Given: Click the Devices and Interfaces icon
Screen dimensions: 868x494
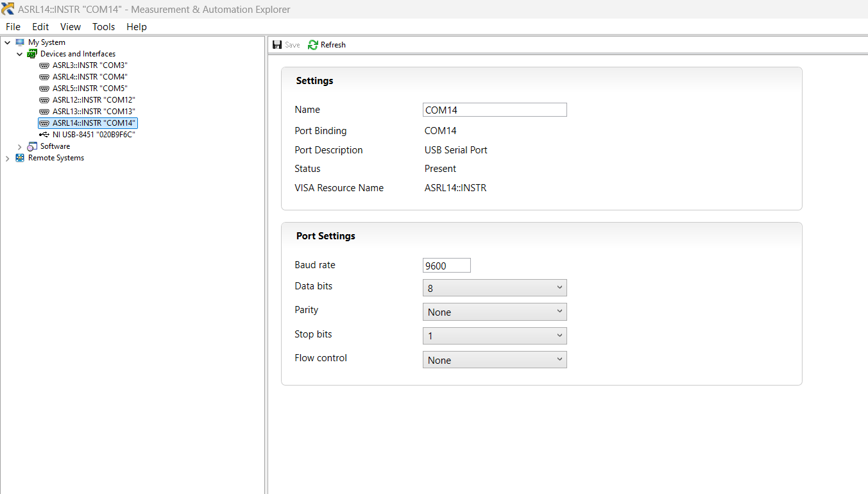Looking at the screenshot, I should (x=32, y=54).
